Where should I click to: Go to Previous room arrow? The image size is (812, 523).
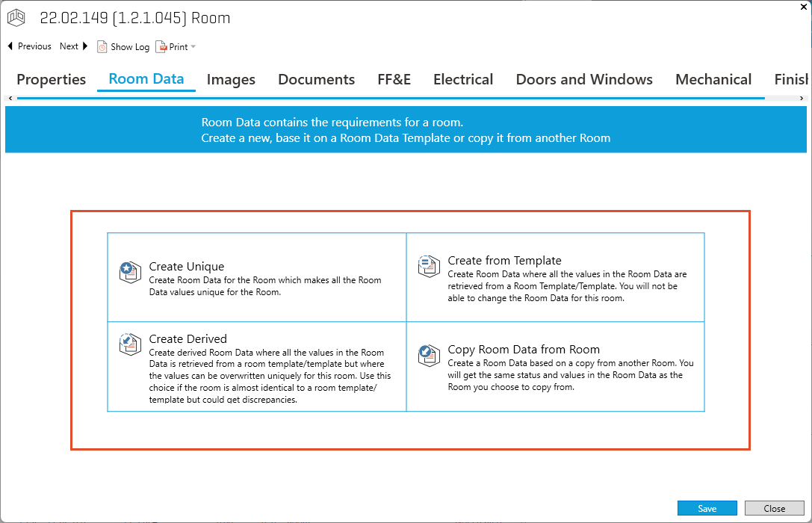(10, 46)
